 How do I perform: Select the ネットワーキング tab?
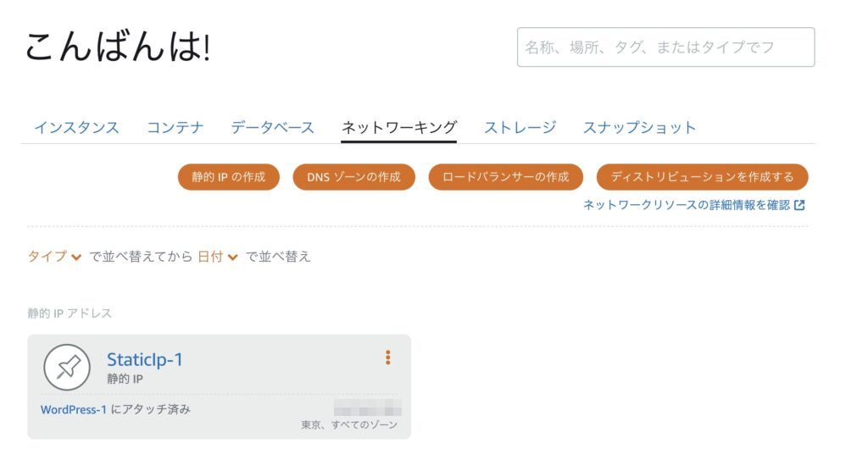tap(398, 128)
